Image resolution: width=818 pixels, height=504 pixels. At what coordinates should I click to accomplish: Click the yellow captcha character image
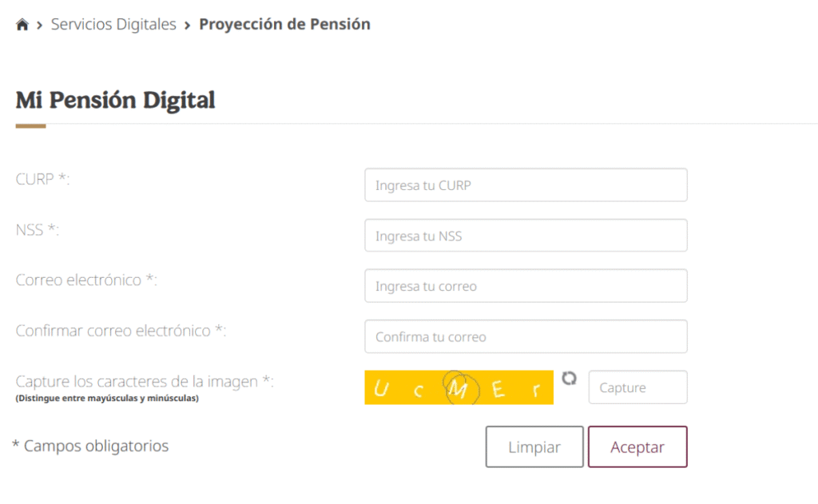pos(459,387)
